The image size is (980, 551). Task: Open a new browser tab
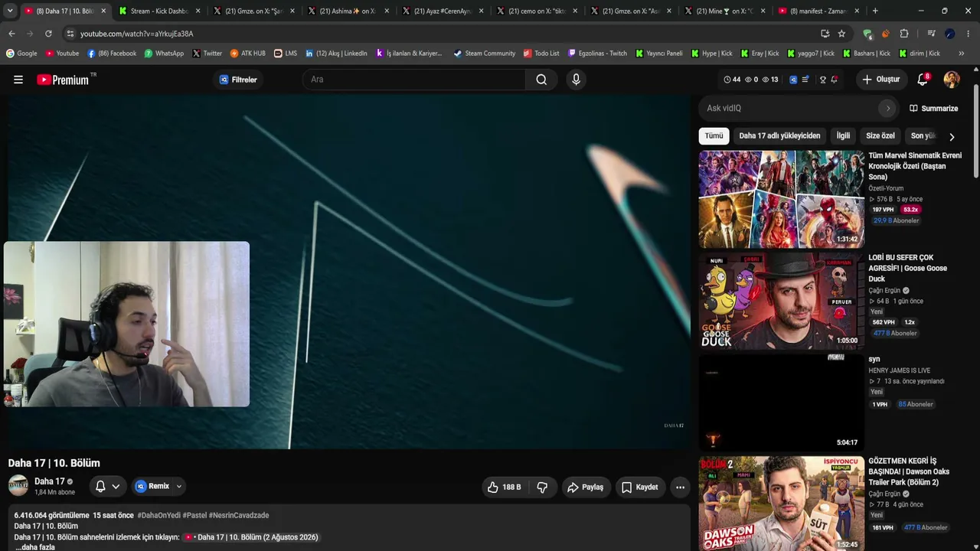(875, 11)
